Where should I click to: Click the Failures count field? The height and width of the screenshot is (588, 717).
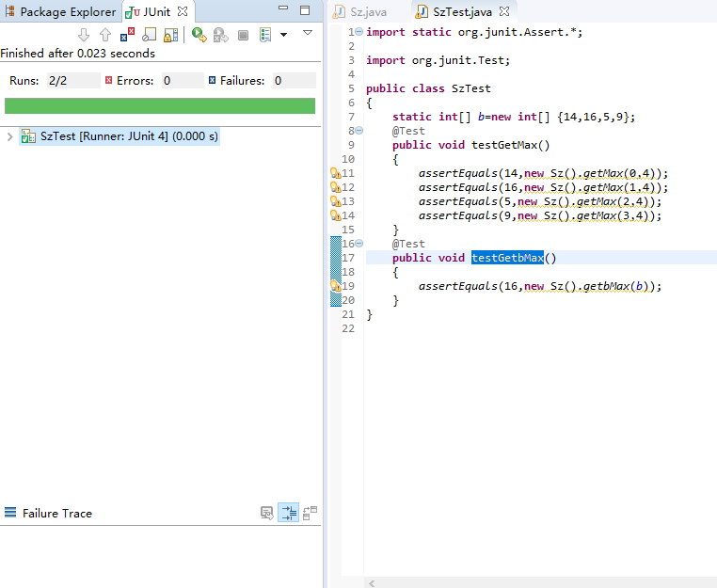click(x=294, y=81)
